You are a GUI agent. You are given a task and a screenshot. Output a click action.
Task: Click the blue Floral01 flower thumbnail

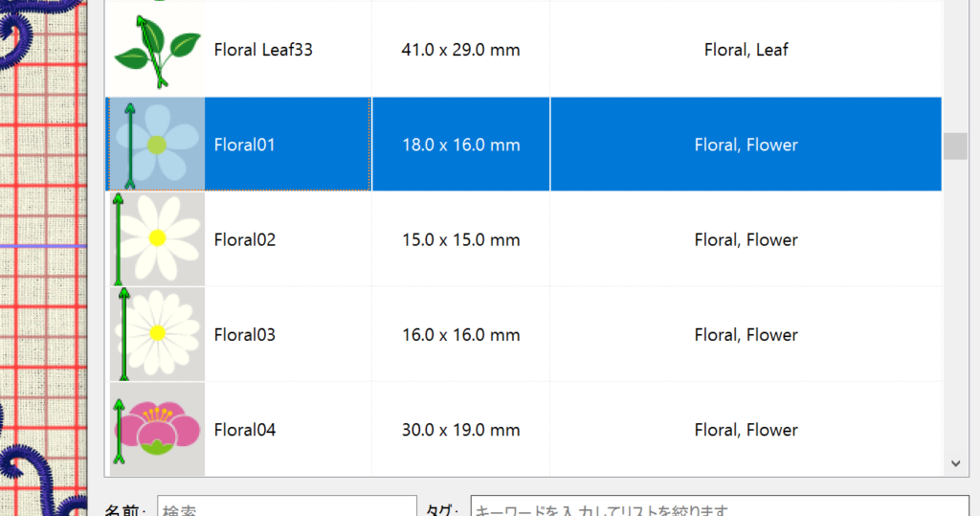[156, 145]
